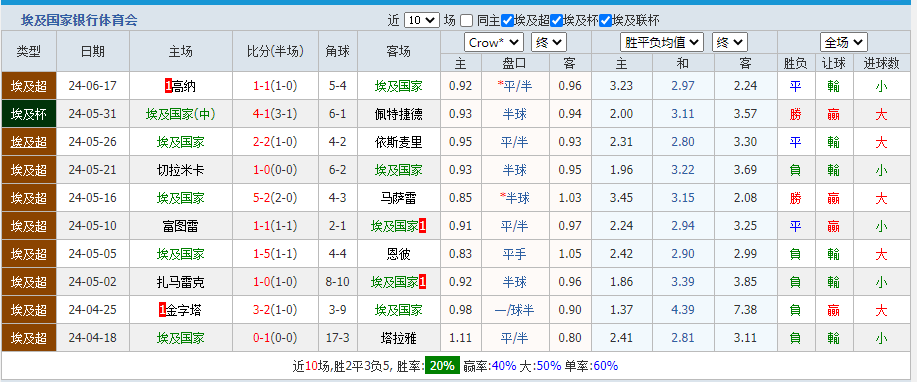Viewport: 917px width, 382px height.
Task: Uncheck the 埃及联杯 filter checkbox
Action: point(605,21)
